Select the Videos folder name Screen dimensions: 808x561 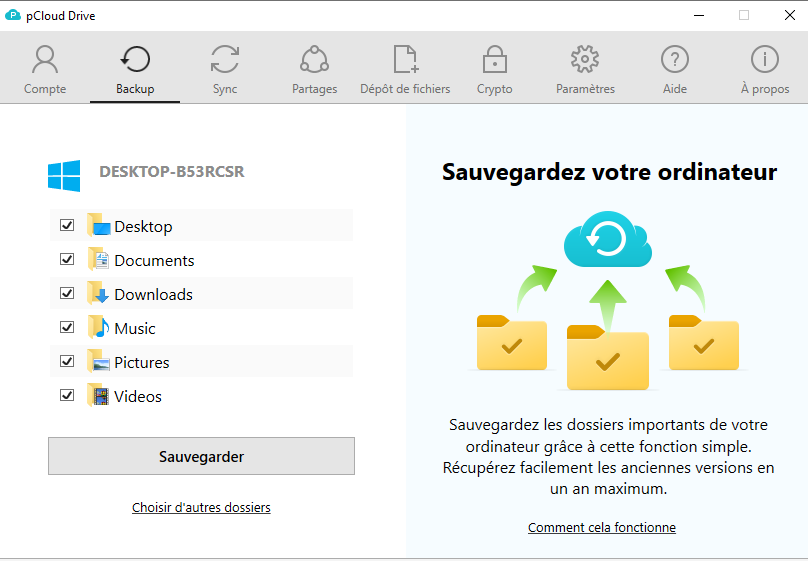[x=138, y=397]
